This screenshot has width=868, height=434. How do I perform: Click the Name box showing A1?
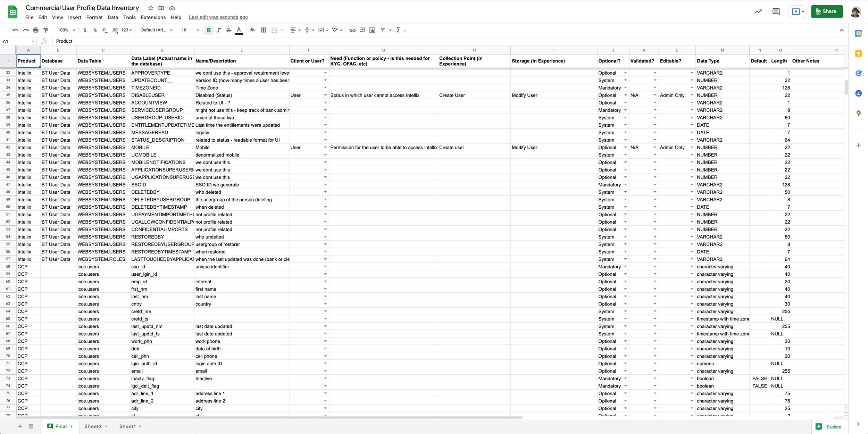click(x=18, y=41)
